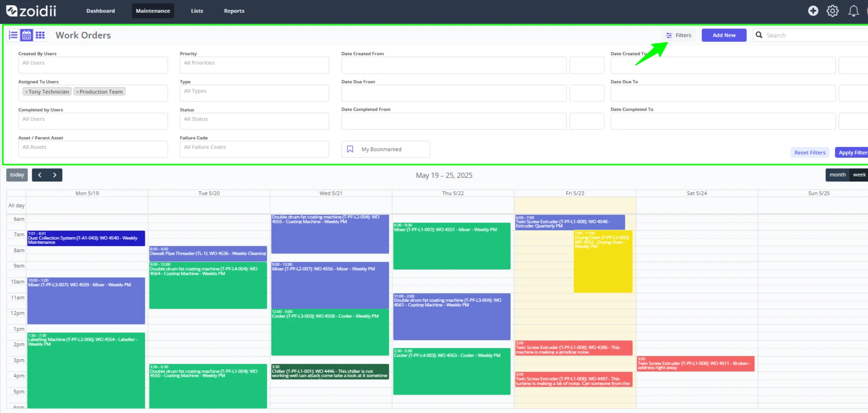Click the Zoidii logo
The height and width of the screenshot is (413, 868).
point(31,10)
